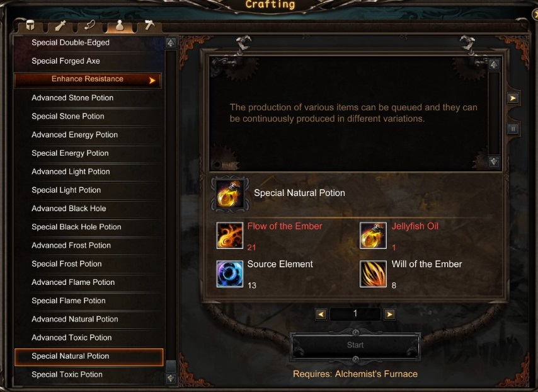Increase crafting quantity with right arrow
Image resolution: width=538 pixels, height=392 pixels.
coord(389,314)
